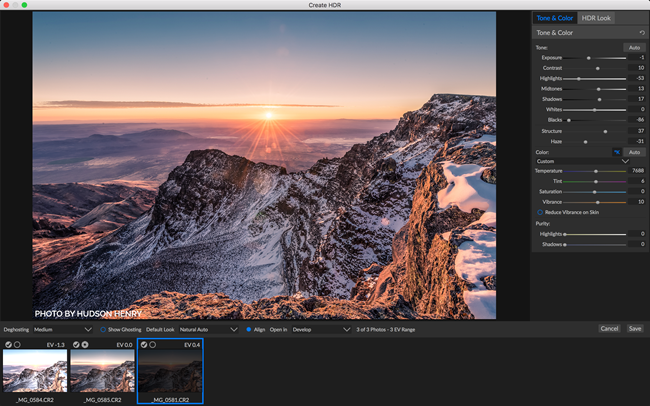Switch to the HDR Look tab

coord(597,18)
